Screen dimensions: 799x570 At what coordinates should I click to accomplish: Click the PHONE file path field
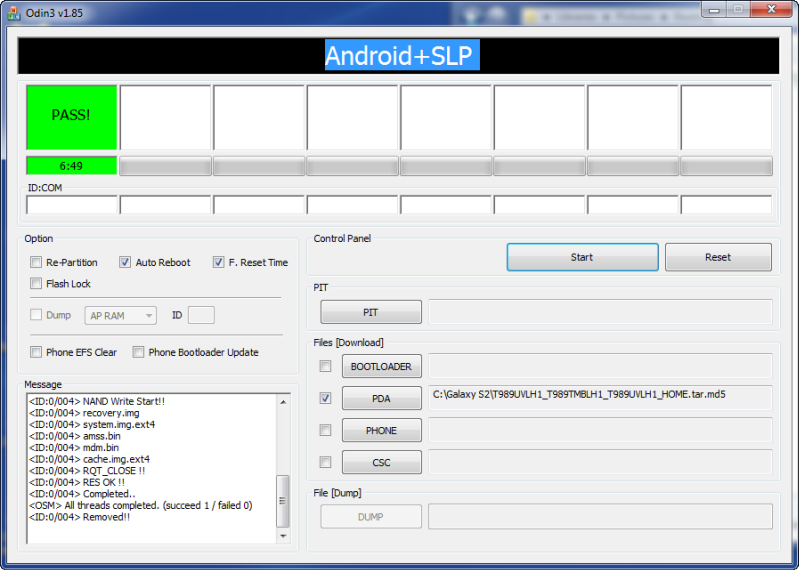click(x=600, y=430)
